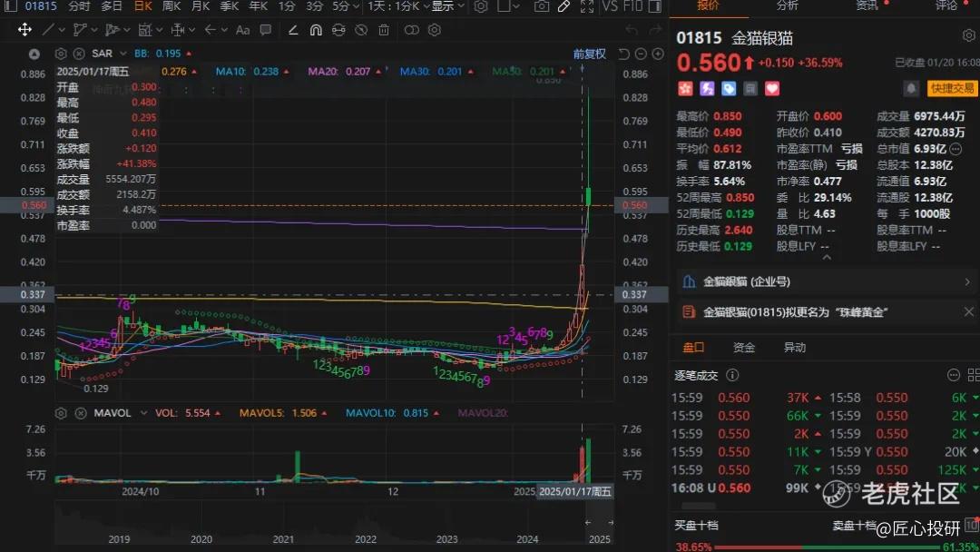Open the 5分 interval dropdown

click(346, 6)
